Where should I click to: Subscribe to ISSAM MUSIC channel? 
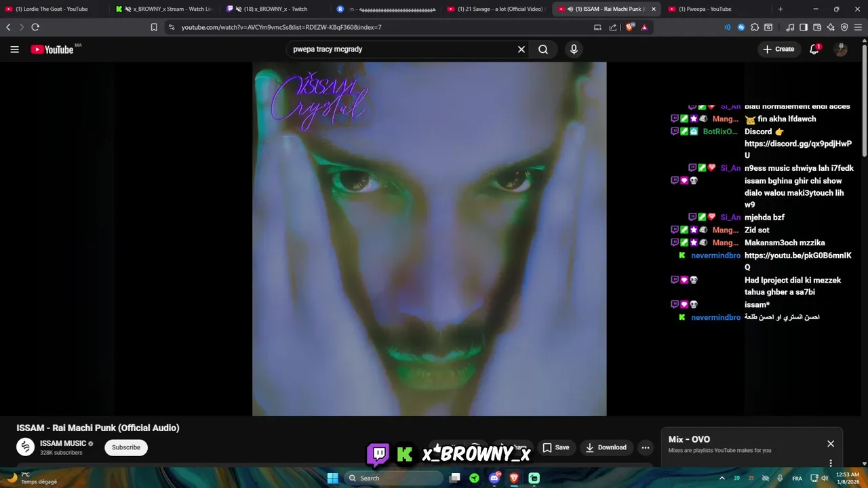(x=126, y=447)
